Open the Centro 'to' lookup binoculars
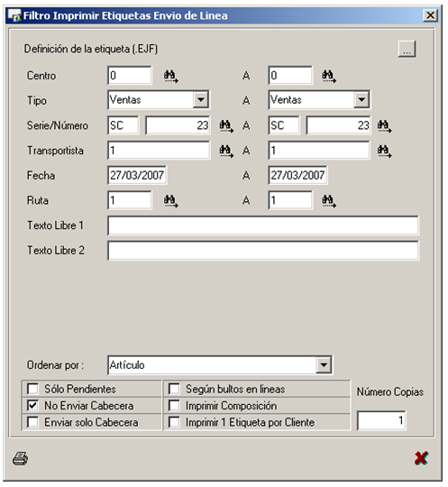This screenshot has width=448, height=487. 329,76
